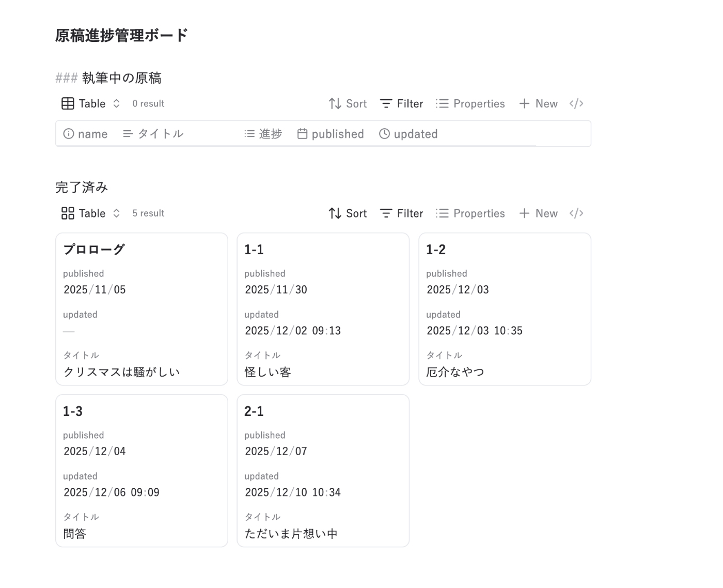This screenshot has width=723, height=588.
Task: Sort the 執筆中の原稿 table
Action: [x=348, y=104]
